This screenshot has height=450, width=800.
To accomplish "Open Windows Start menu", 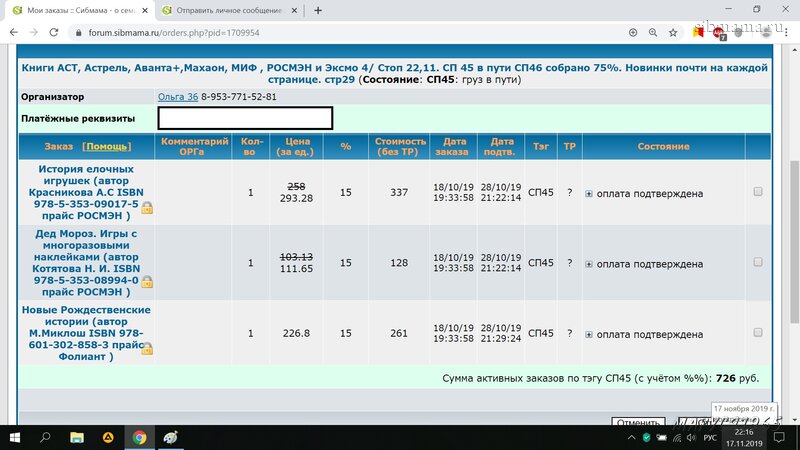I will tap(15, 437).
